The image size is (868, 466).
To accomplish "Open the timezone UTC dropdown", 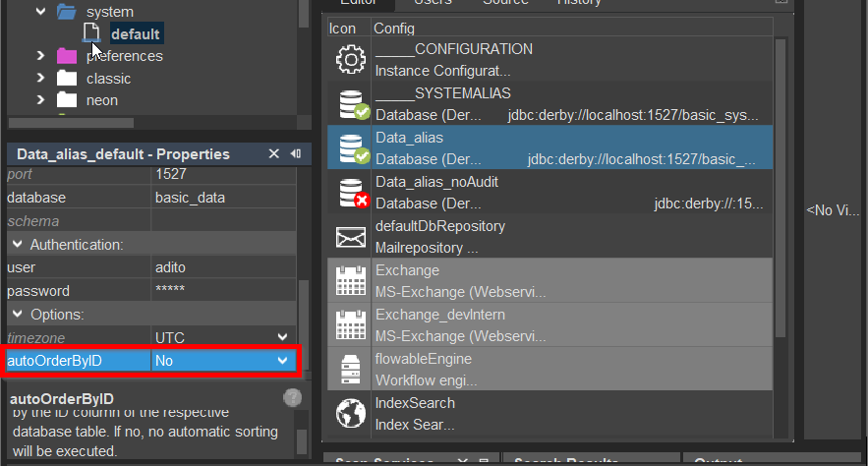I will 283,337.
